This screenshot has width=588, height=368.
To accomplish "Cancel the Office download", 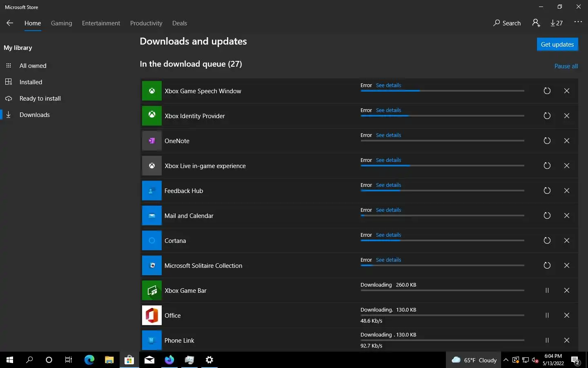I will click(567, 315).
